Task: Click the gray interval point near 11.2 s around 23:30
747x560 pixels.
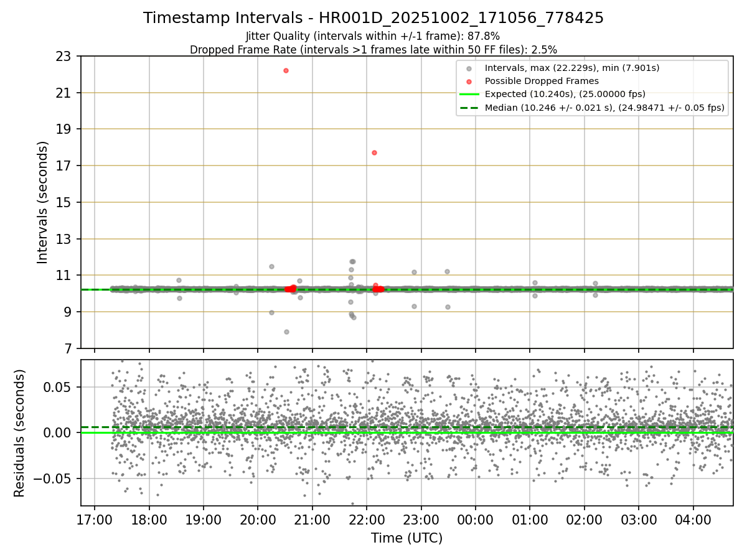Action: 447,271
